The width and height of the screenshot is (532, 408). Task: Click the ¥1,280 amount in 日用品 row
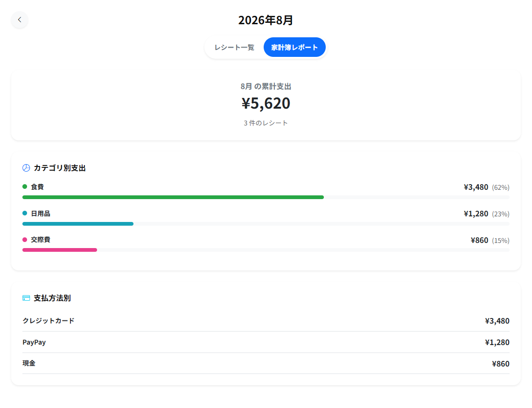tap(476, 214)
